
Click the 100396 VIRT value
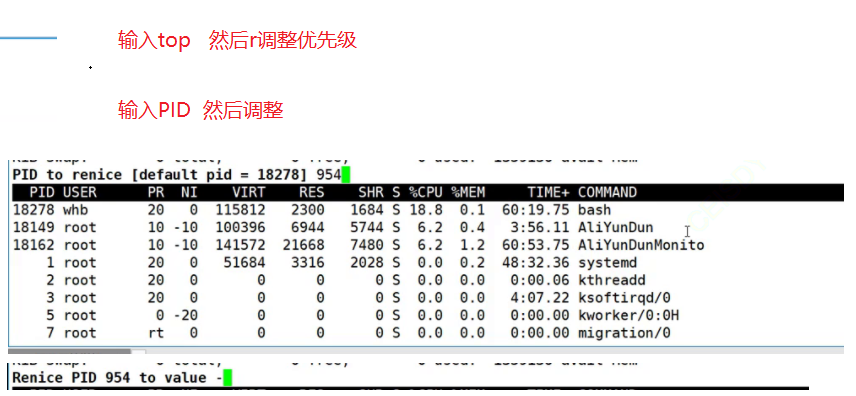(x=240, y=228)
